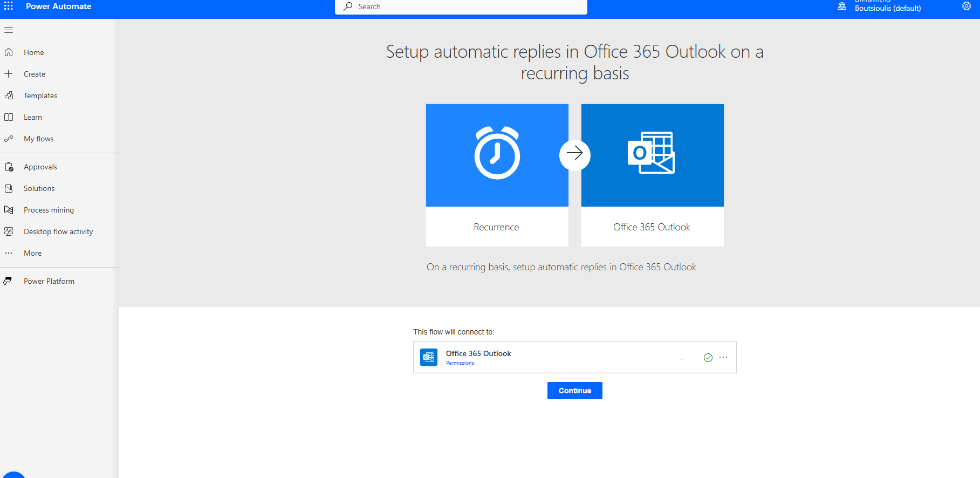The image size is (980, 478).
Task: Open the Home navigation item
Action: tap(59, 52)
